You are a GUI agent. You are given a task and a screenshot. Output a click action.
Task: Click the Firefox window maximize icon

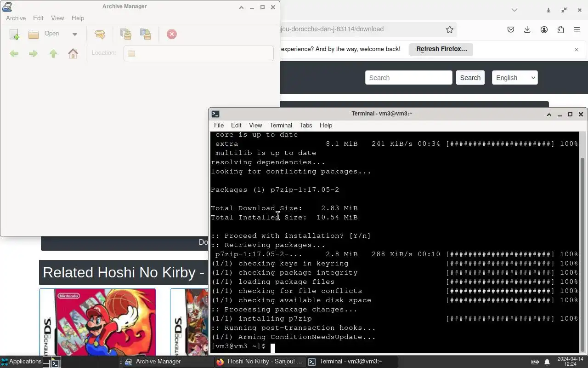564,10
